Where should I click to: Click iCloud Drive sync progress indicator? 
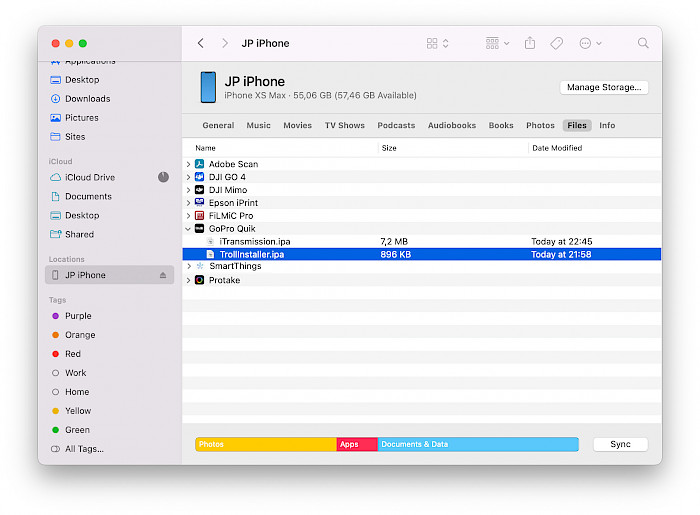point(163,177)
